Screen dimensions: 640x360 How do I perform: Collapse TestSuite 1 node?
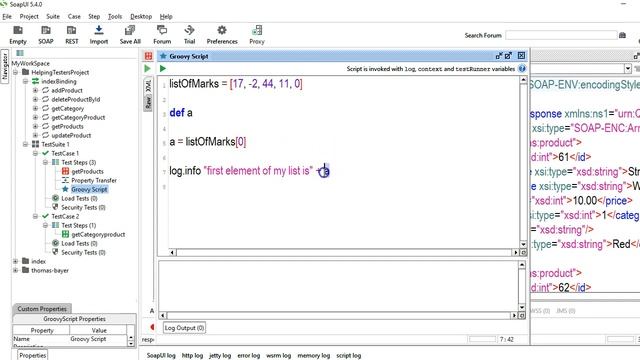click(25, 144)
